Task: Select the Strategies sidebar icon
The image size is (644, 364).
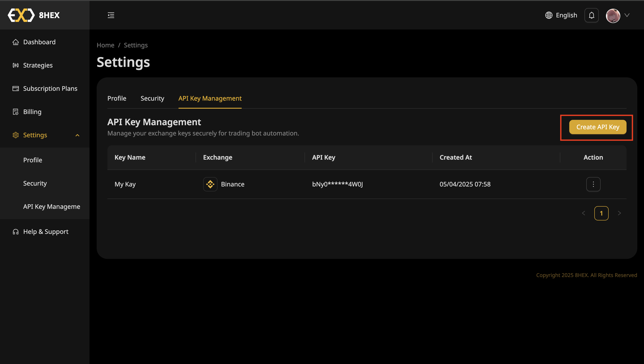Action: [x=15, y=65]
